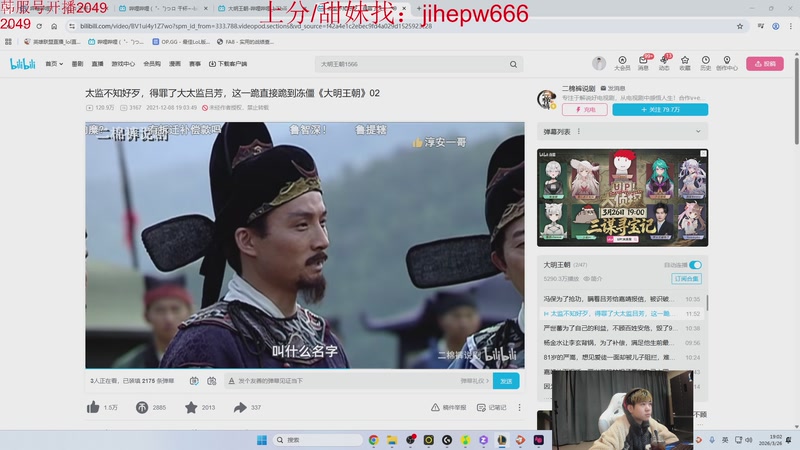Open more options three dots below video
Screen dimensions: 800x450
[x=519, y=407]
